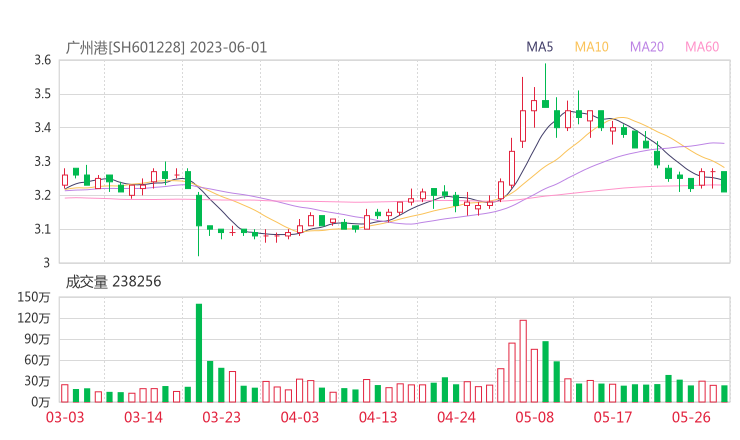Click the 04-13 date marker
Screen dimensions: 740x440
(378, 417)
